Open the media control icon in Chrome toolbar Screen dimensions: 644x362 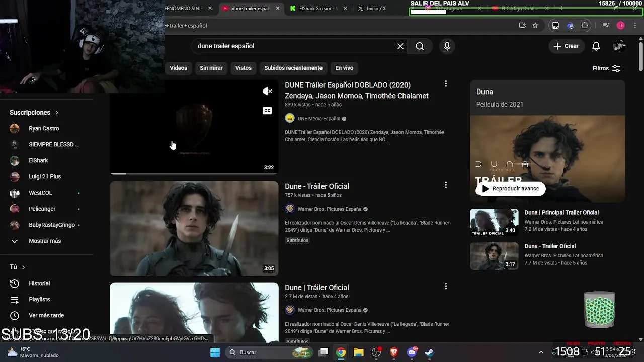pyautogui.click(x=606, y=26)
